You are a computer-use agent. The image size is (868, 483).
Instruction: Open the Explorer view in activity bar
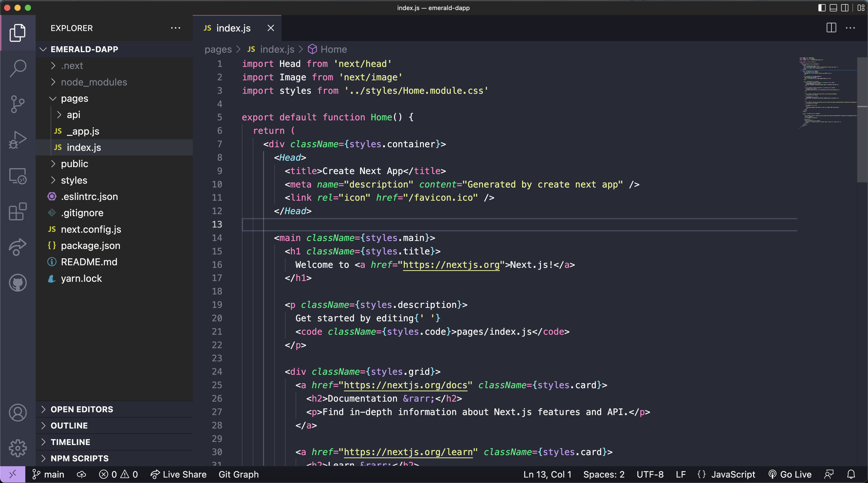click(18, 33)
